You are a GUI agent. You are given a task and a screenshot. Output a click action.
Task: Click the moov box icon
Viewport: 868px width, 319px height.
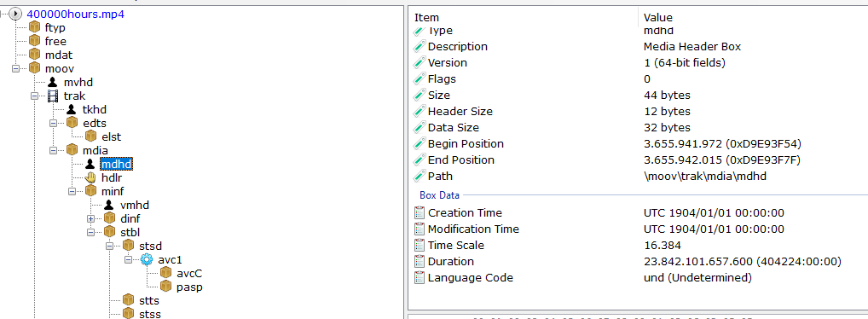[x=34, y=69]
